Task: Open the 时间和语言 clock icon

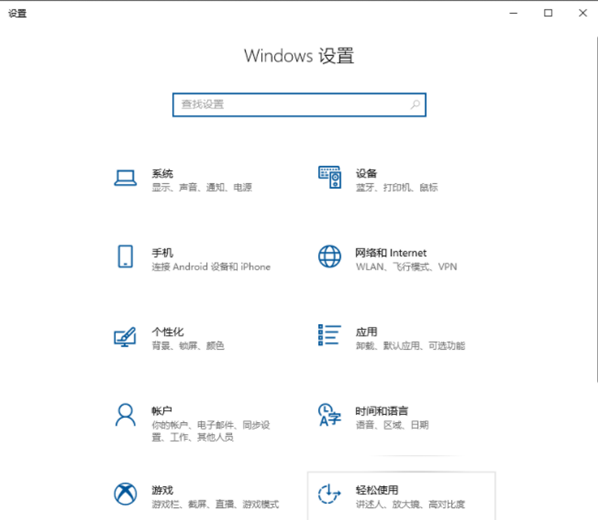Action: click(x=330, y=415)
